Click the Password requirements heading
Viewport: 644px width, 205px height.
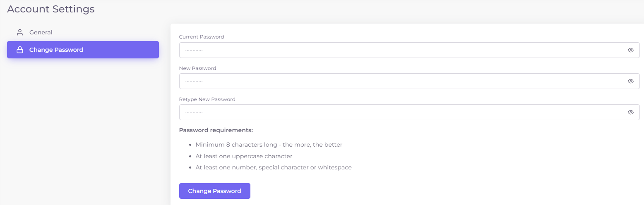click(x=216, y=130)
